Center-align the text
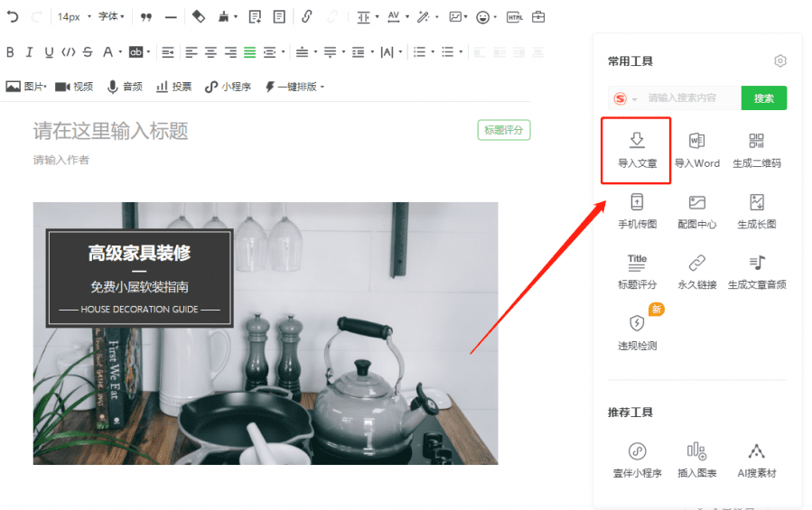The image size is (812, 510). pyautogui.click(x=210, y=52)
